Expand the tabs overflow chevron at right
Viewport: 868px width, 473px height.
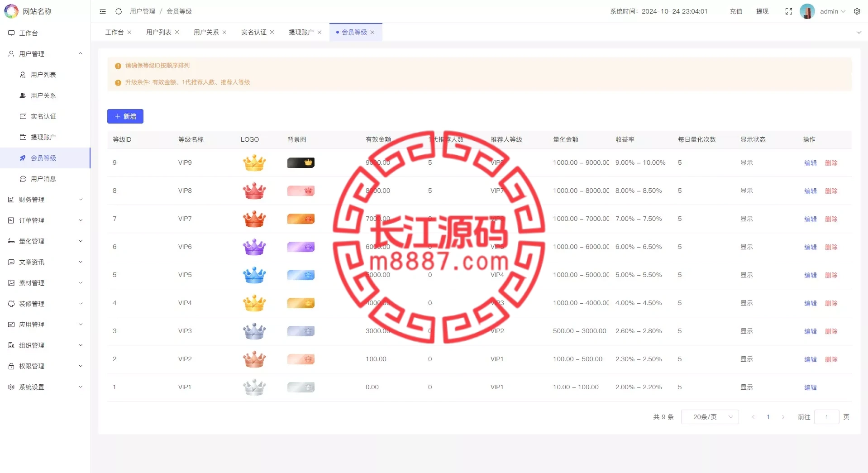coord(858,32)
